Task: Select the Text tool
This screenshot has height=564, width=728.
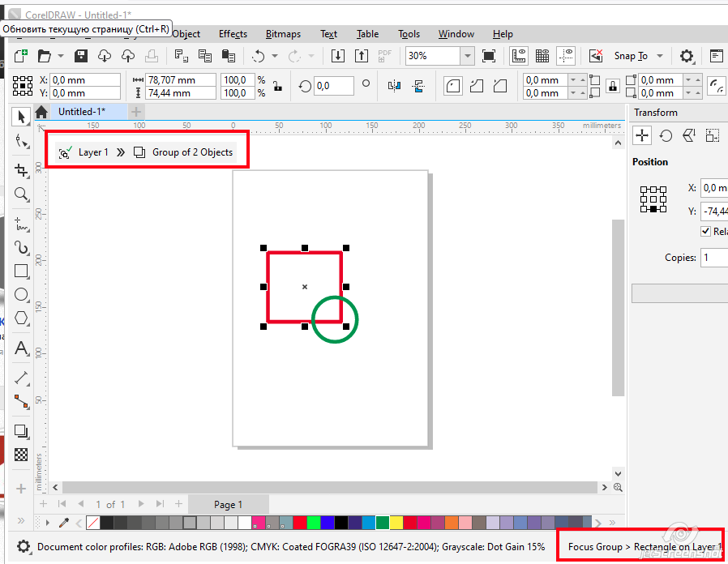Action: coord(21,348)
